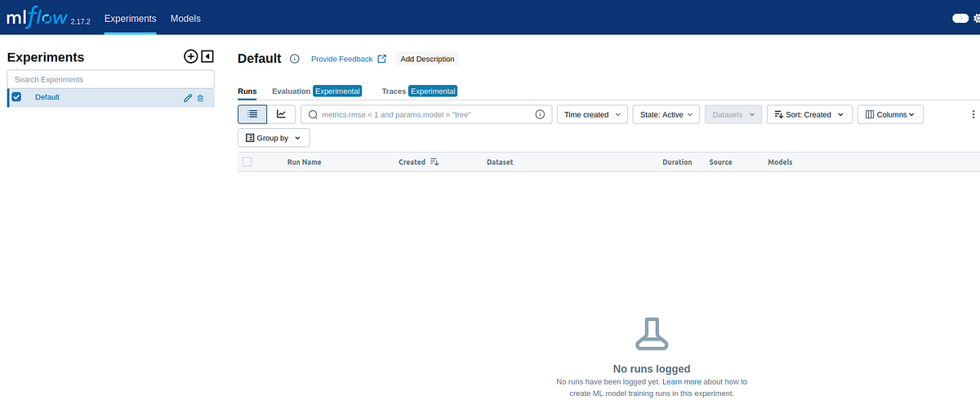This screenshot has height=409, width=980.
Task: Click the MLflow logo
Action: (x=37, y=17)
